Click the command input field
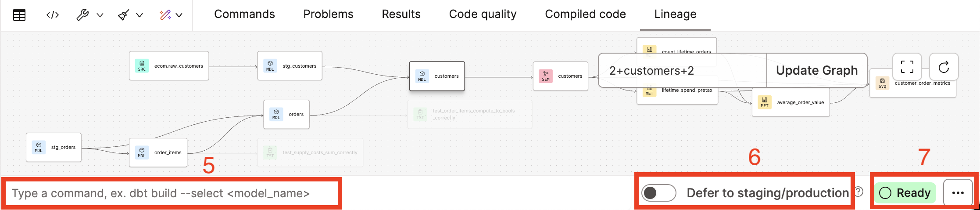Image resolution: width=980 pixels, height=210 pixels. [171, 193]
